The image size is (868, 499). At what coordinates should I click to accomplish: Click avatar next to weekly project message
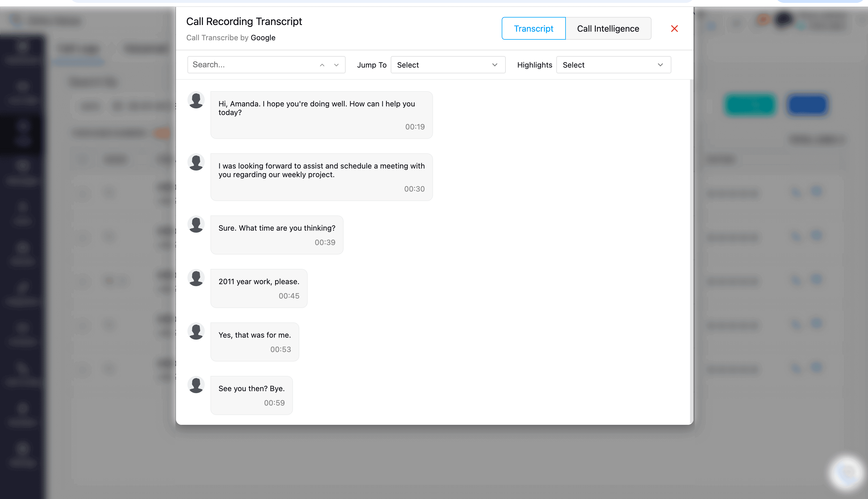196,162
